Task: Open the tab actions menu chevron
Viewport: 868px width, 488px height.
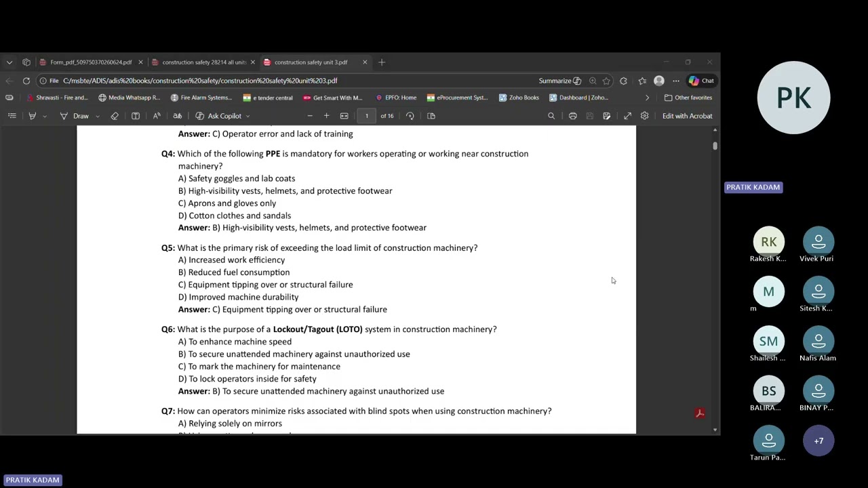Action: pyautogui.click(x=9, y=62)
